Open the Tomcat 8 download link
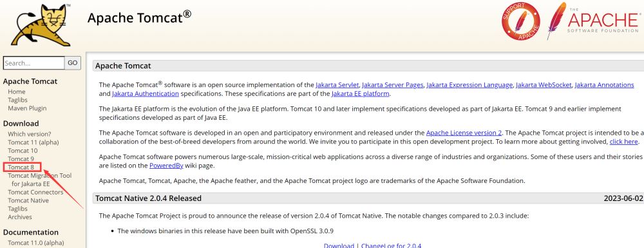Image resolution: width=644 pixels, height=248 pixels. pos(21,167)
